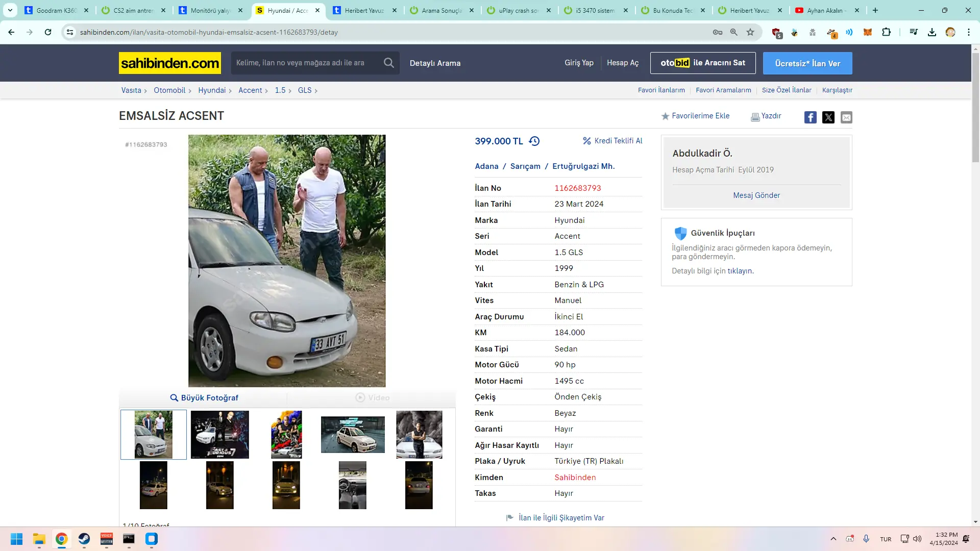The height and width of the screenshot is (551, 980).
Task: Click Adana location link
Action: [x=486, y=166]
